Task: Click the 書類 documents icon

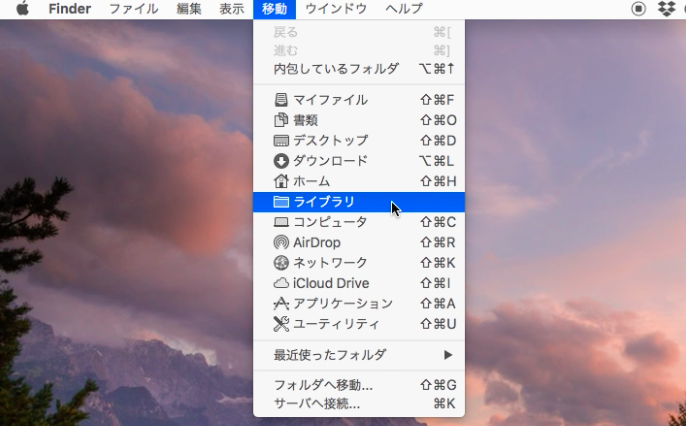Action: point(281,120)
